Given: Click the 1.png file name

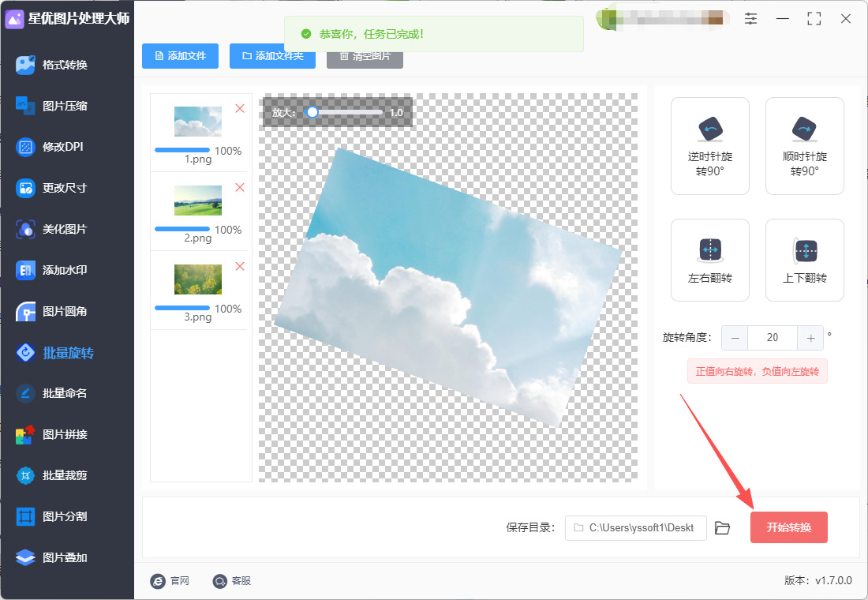Looking at the screenshot, I should pyautogui.click(x=198, y=159).
